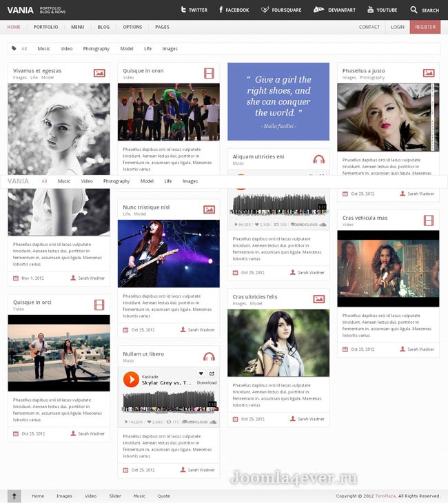Image resolution: width=448 pixels, height=503 pixels.
Task: Click the scroll-to-top arrow in footer
Action: click(14, 495)
